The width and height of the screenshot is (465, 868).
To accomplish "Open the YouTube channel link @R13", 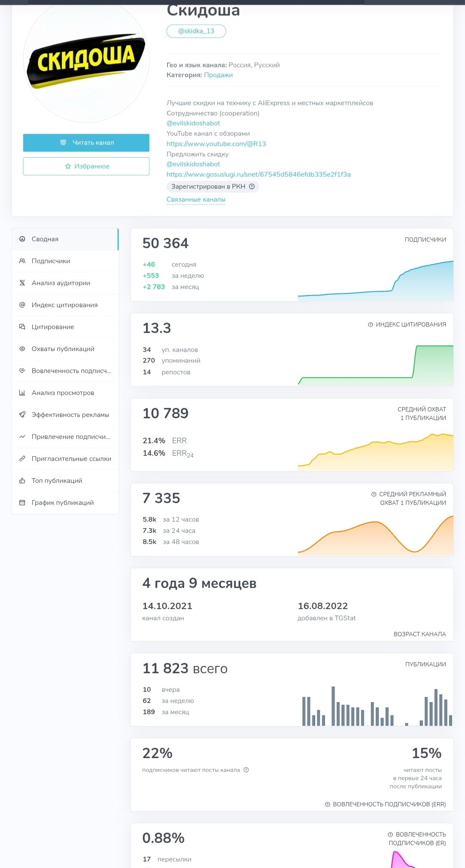I will (x=216, y=144).
